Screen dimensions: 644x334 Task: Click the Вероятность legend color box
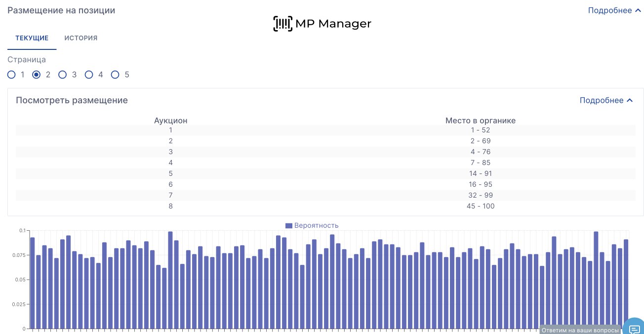pyautogui.click(x=289, y=226)
